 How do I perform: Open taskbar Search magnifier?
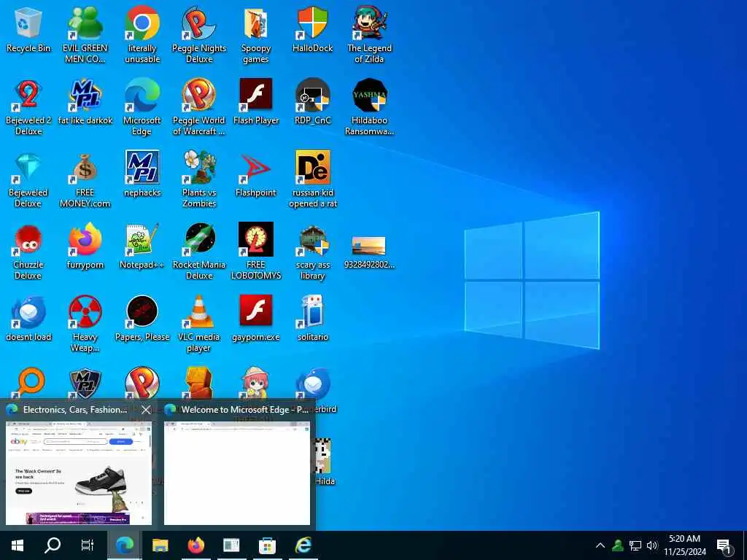point(53,545)
